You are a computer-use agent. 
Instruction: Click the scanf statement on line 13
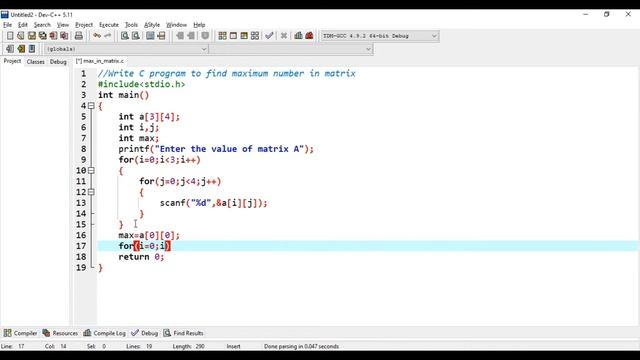pyautogui.click(x=213, y=203)
